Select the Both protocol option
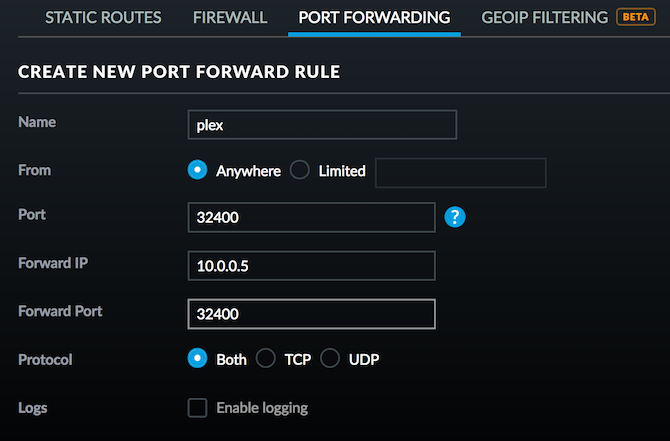 point(198,359)
